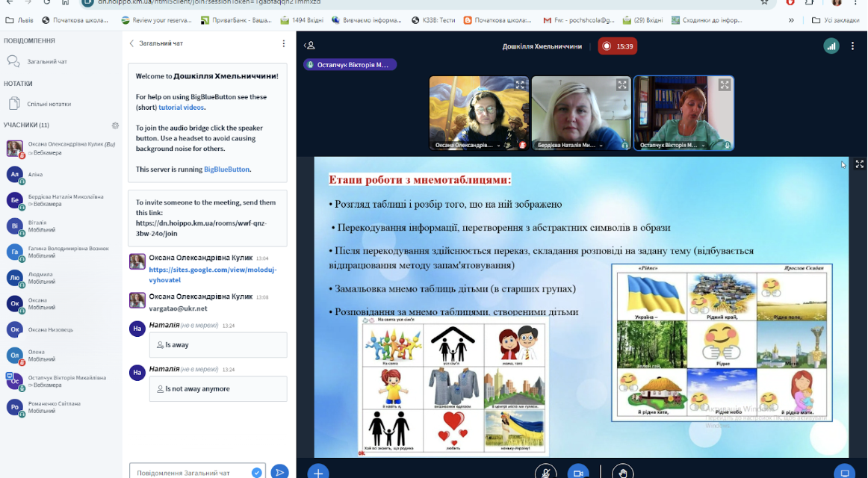Expand Бердієва Наталія webcam dropdown arrow
The height and width of the screenshot is (478, 868).
pyautogui.click(x=601, y=146)
